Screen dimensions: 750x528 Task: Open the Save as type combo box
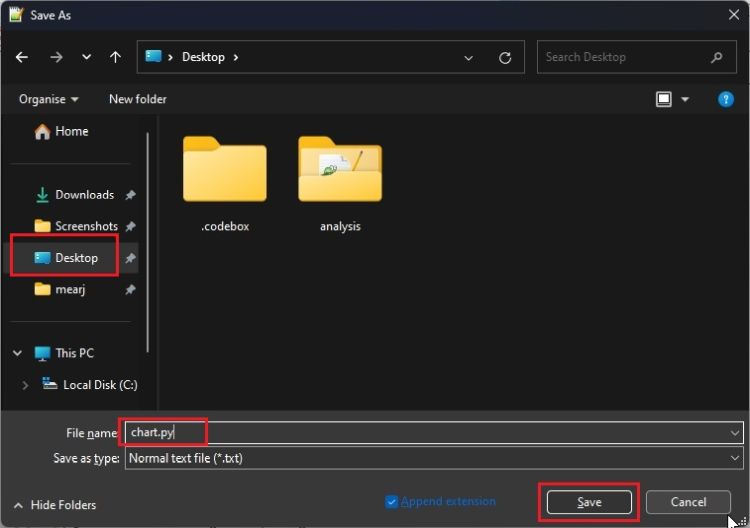point(434,458)
